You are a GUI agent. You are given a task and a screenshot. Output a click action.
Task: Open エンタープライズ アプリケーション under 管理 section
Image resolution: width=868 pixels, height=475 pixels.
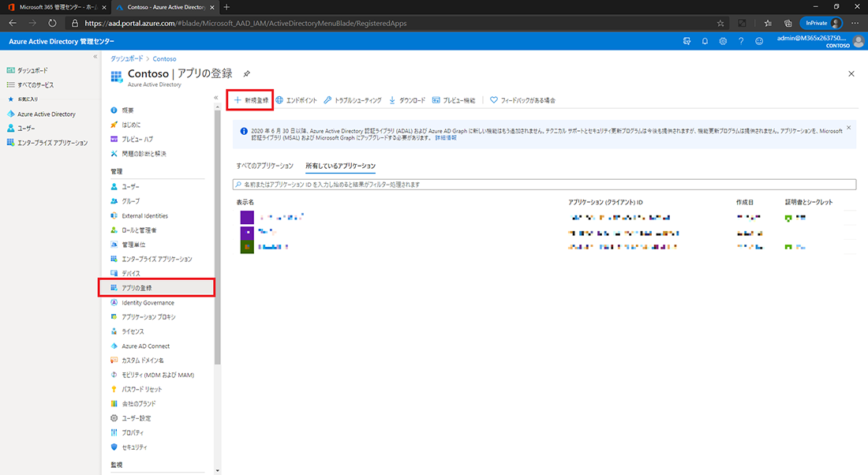point(157,259)
